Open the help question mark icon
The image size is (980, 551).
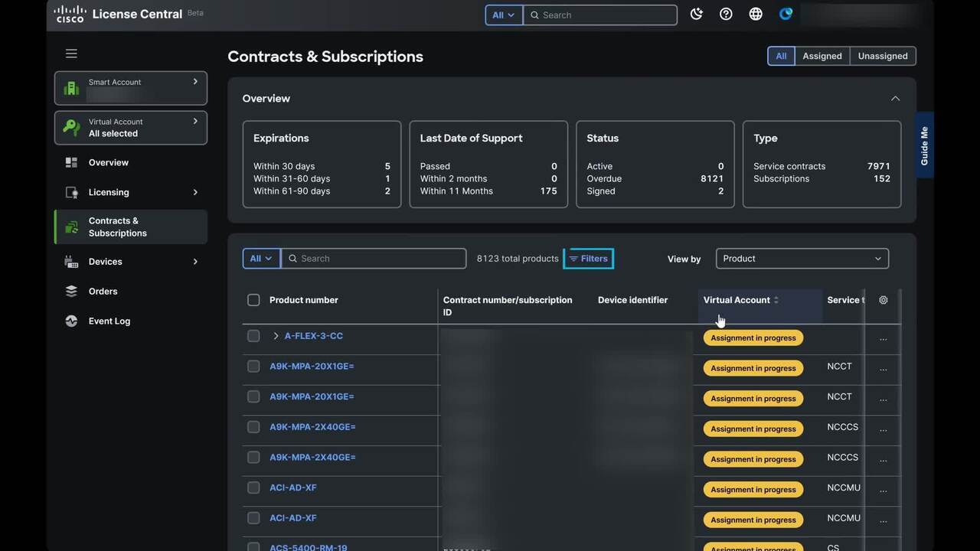click(726, 14)
